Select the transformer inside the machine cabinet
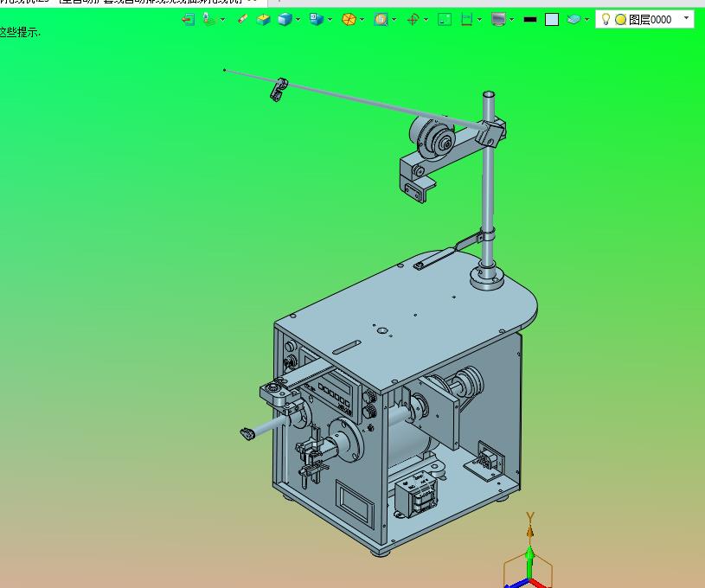 (416, 495)
